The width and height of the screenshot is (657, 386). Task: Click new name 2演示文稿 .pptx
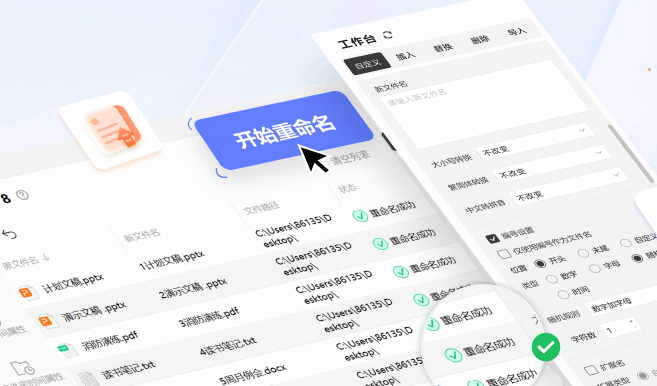(x=194, y=288)
